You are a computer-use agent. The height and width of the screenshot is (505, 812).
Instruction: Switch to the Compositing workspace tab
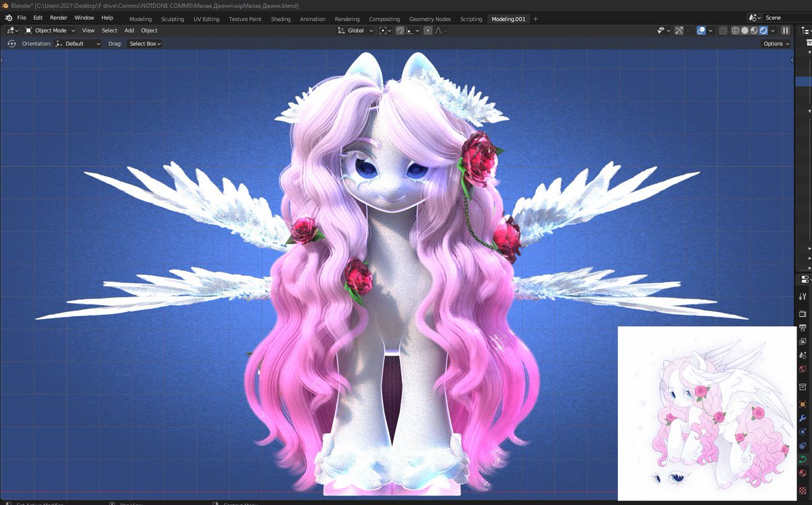[x=384, y=19]
